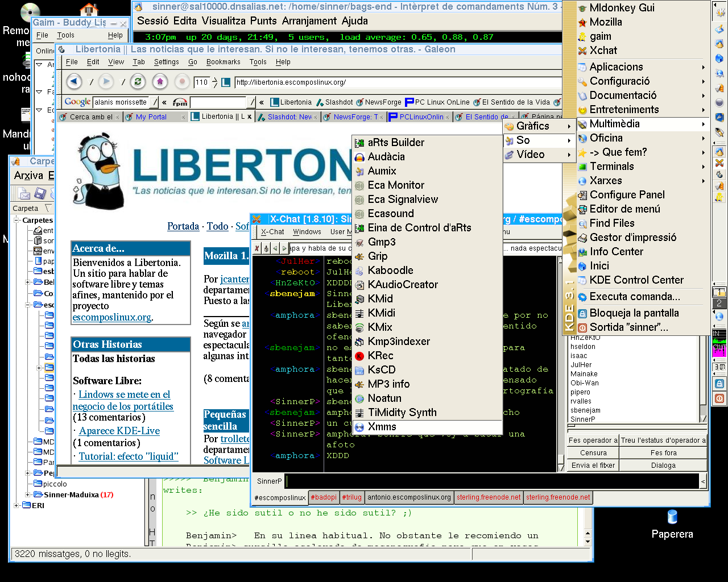Click the blue lock icon in the side panel
Image resolution: width=728 pixels, height=582 pixels.
click(x=719, y=384)
